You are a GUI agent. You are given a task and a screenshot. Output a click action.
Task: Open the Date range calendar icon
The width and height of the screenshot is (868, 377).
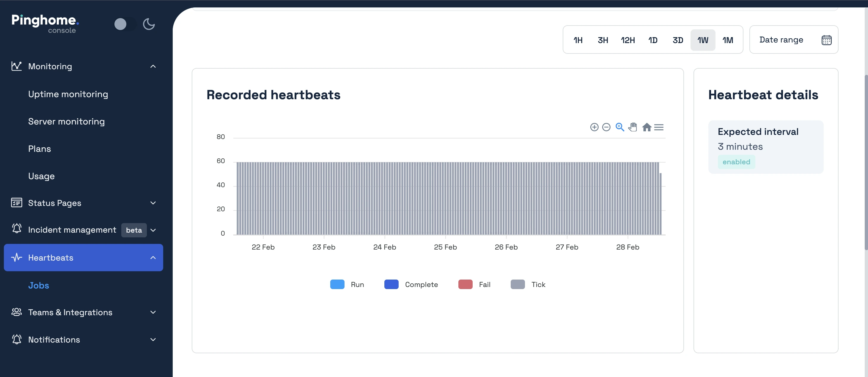click(x=826, y=40)
